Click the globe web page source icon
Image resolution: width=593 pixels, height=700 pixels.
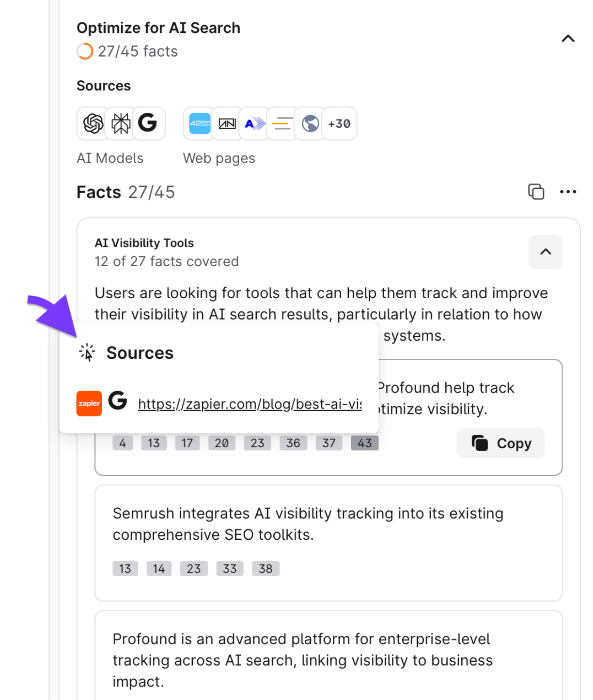coord(310,124)
